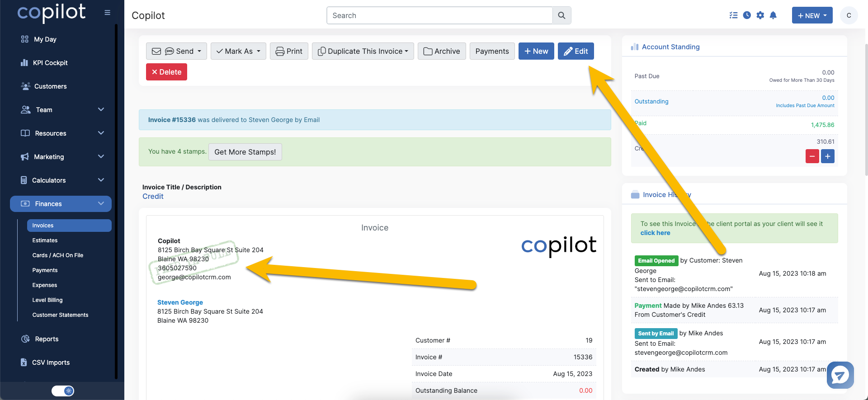Open the notifications bell

(x=773, y=15)
